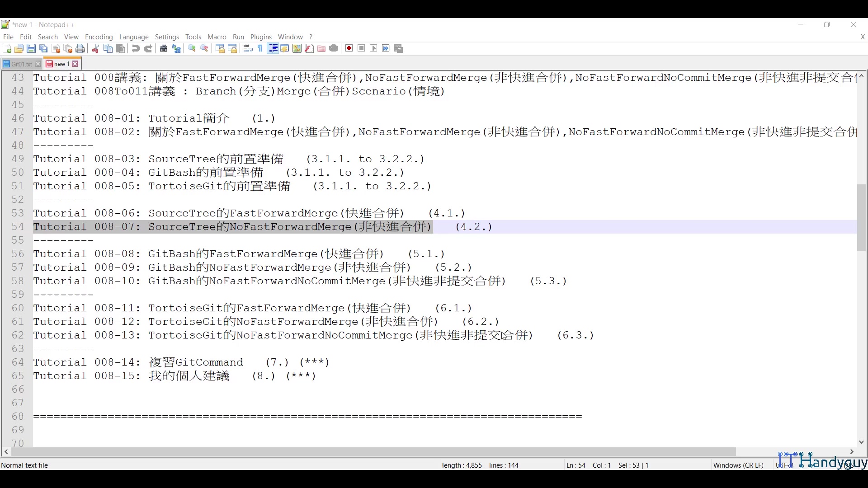Undo the last edit
Viewport: 868px width, 488px height.
pos(136,48)
